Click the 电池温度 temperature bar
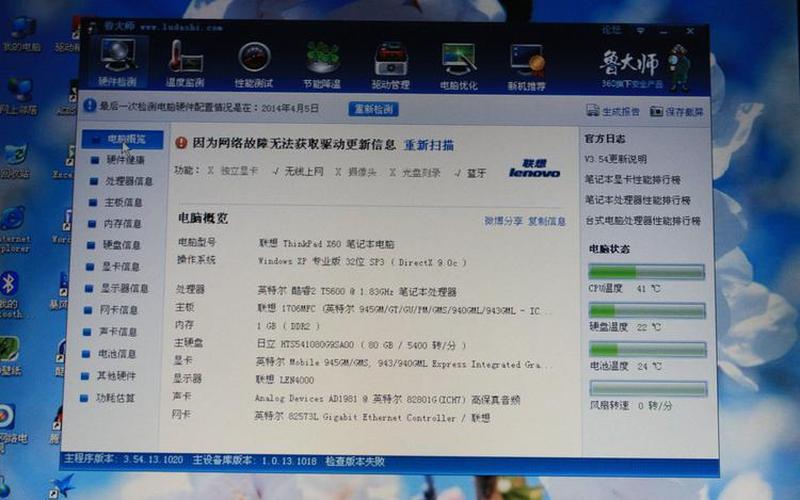This screenshot has width=800, height=500. pyautogui.click(x=647, y=350)
